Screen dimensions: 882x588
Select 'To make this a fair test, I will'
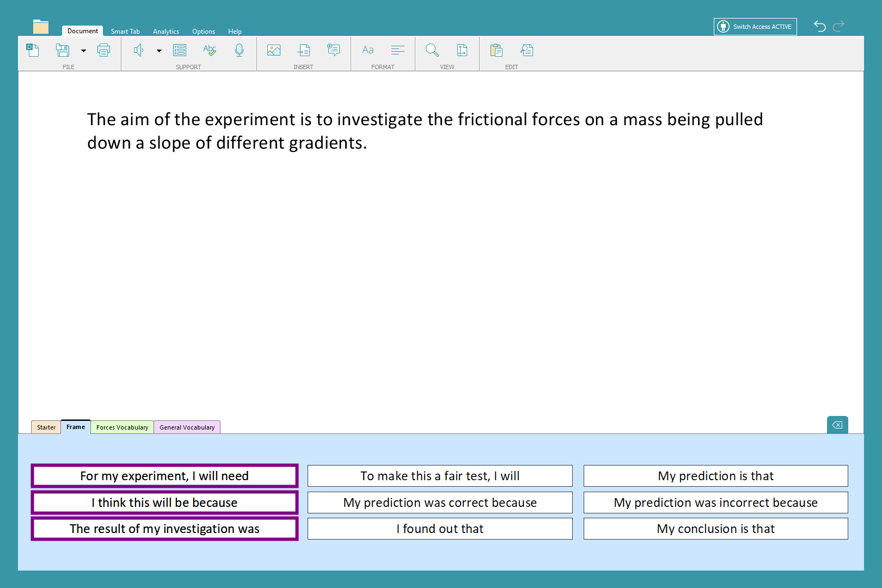click(440, 476)
